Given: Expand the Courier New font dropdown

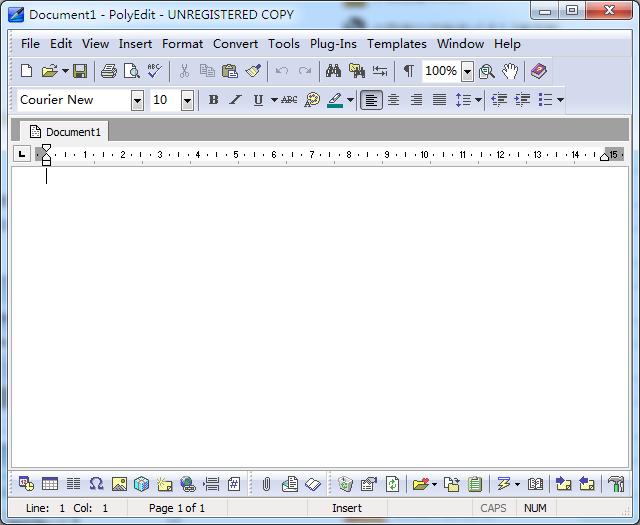Looking at the screenshot, I should (138, 100).
